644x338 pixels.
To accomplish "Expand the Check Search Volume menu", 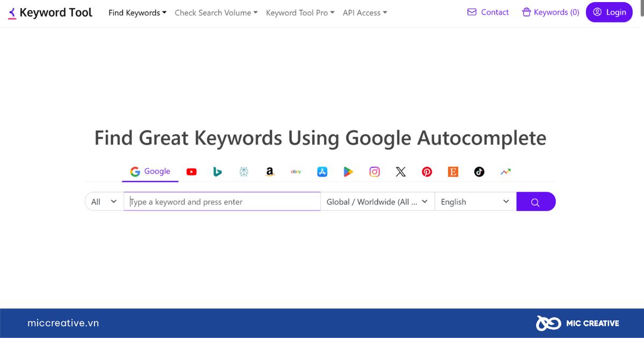I will click(216, 12).
